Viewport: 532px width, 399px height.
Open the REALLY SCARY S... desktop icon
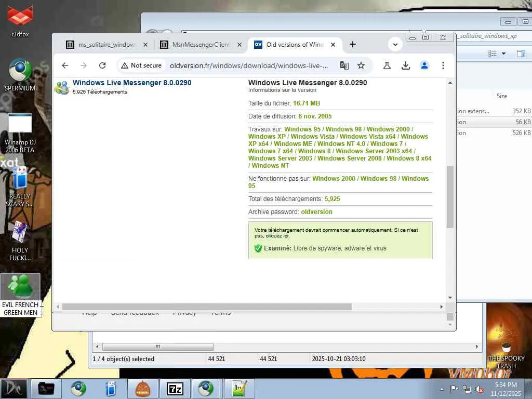point(20,187)
